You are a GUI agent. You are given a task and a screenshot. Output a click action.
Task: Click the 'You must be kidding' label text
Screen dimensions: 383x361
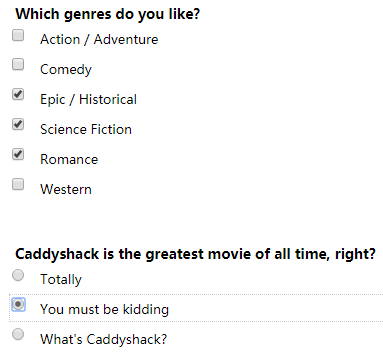(104, 309)
